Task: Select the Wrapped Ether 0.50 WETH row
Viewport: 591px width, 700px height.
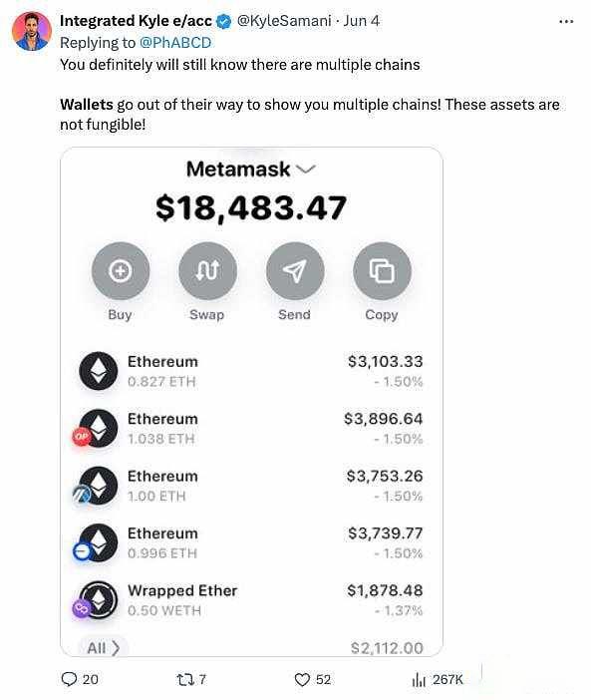Action: pyautogui.click(x=251, y=600)
